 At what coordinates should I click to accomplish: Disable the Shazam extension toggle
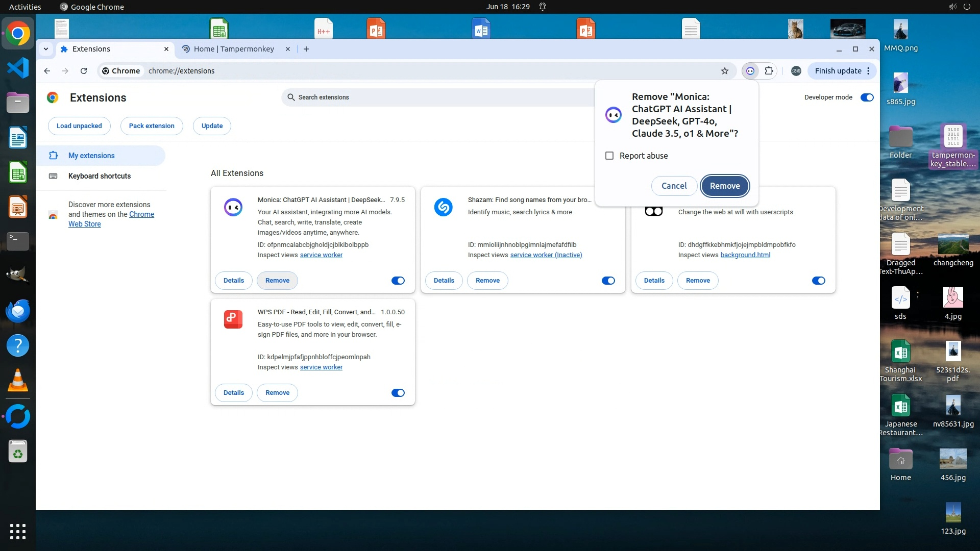tap(608, 281)
